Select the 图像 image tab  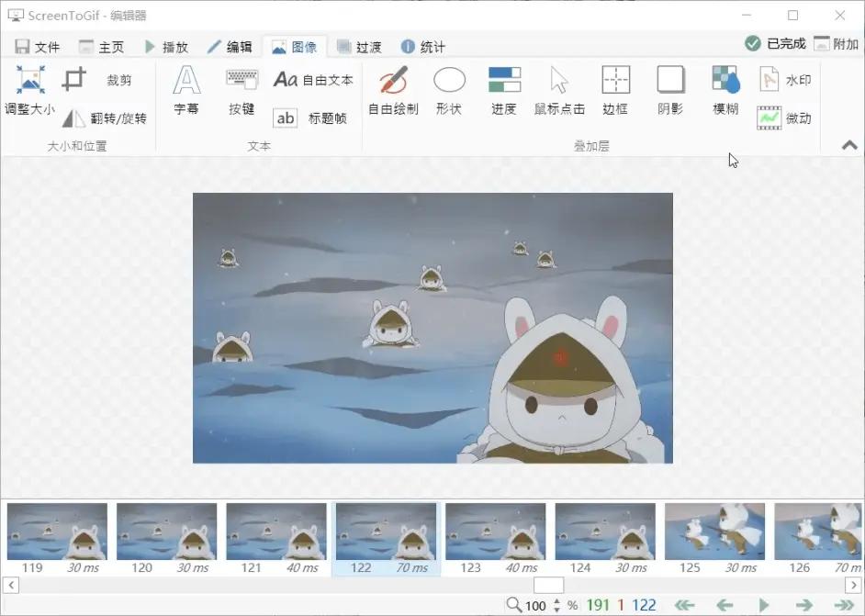pyautogui.click(x=294, y=47)
